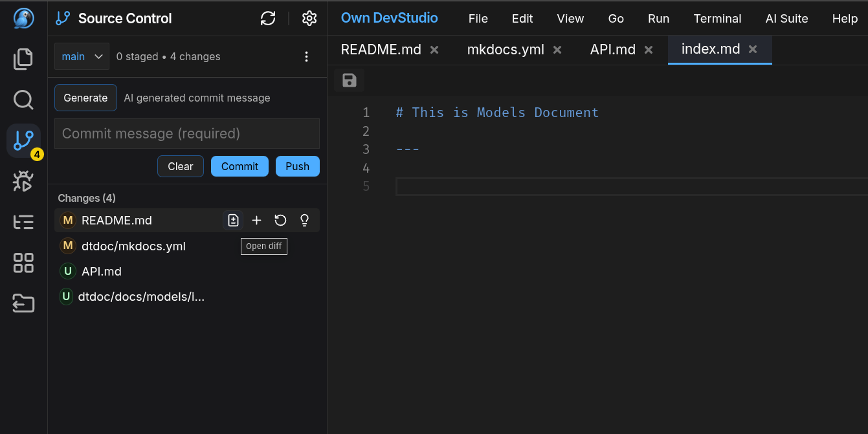
Task: Click the Generate commit message button
Action: coord(85,98)
